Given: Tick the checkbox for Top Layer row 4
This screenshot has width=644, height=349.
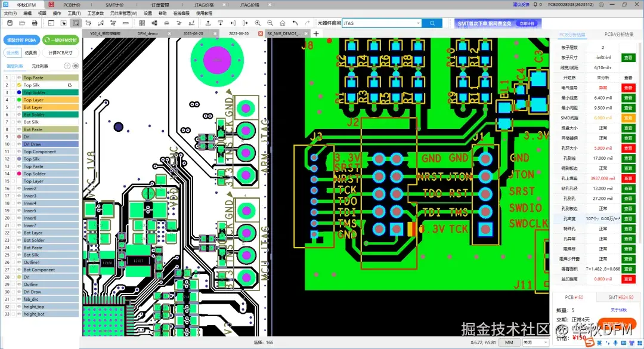Looking at the screenshot, I should click(x=13, y=100).
